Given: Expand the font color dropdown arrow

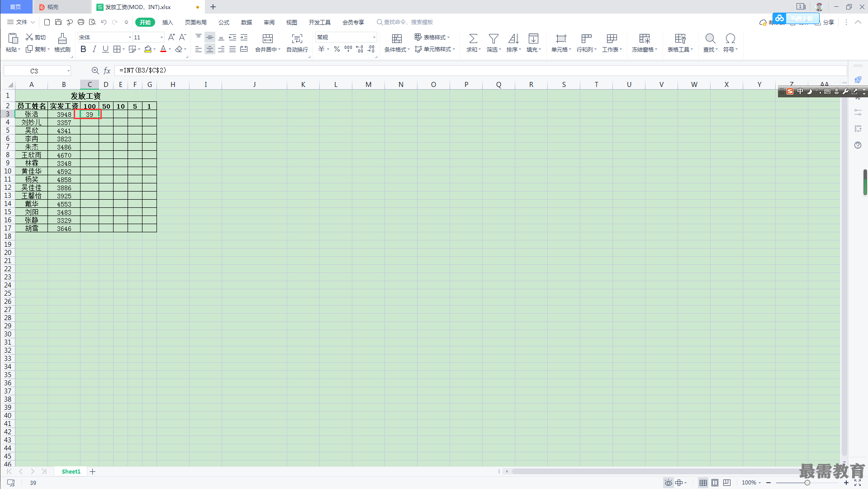Looking at the screenshot, I should click(170, 49).
